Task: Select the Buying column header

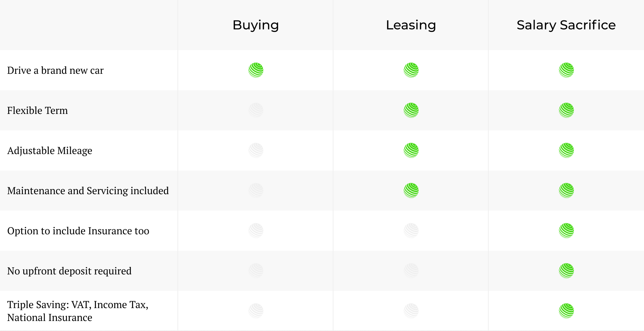Action: tap(255, 25)
